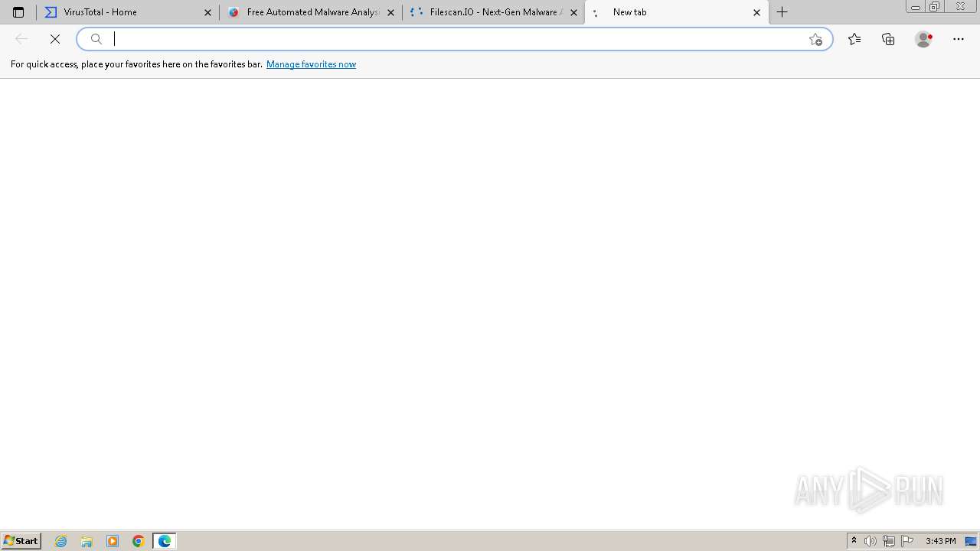Launch Internet Explorer from taskbar
980x551 pixels.
click(x=61, y=541)
